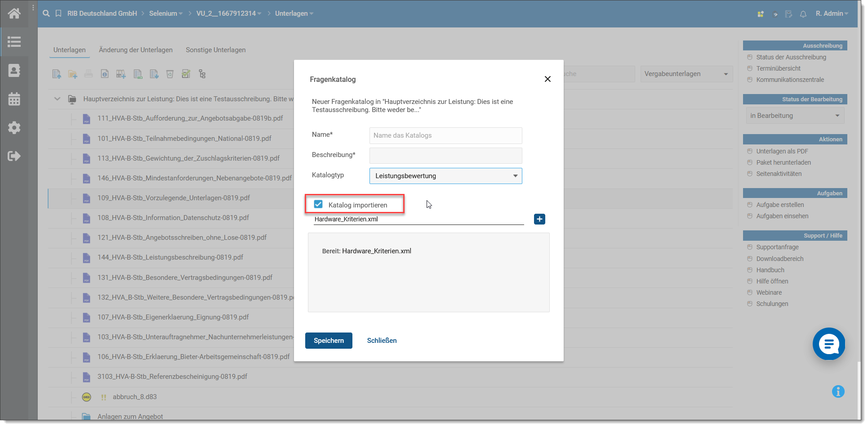Open the calendar icon in sidebar
The height and width of the screenshot is (427, 868).
pos(14,99)
